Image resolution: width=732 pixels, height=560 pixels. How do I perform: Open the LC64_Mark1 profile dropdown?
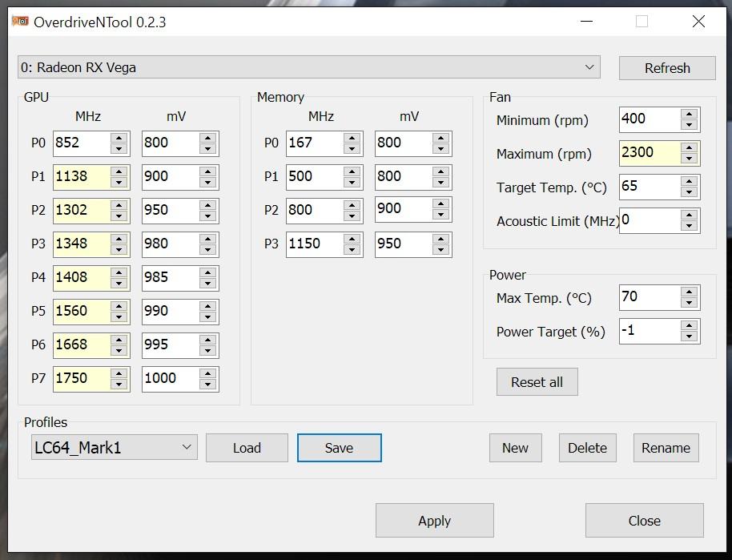click(115, 447)
